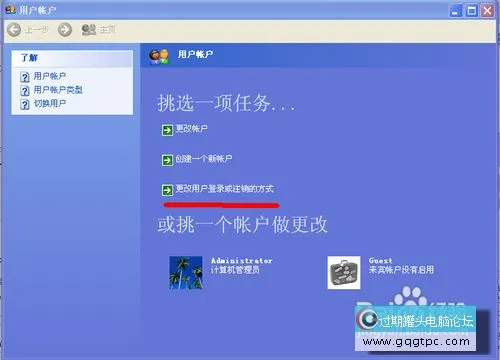Open the Administrator account name
The width and height of the screenshot is (500, 360).
(x=242, y=261)
